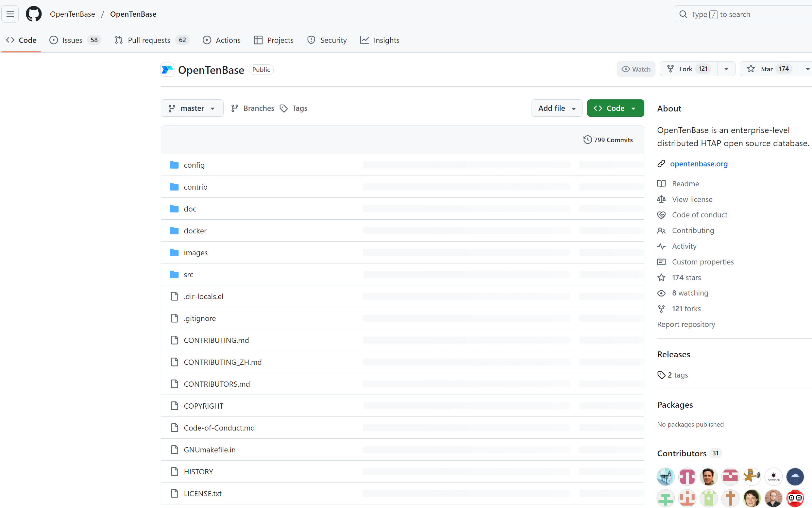Click the scales icon beside View license
This screenshot has width=812, height=508.
tap(661, 199)
